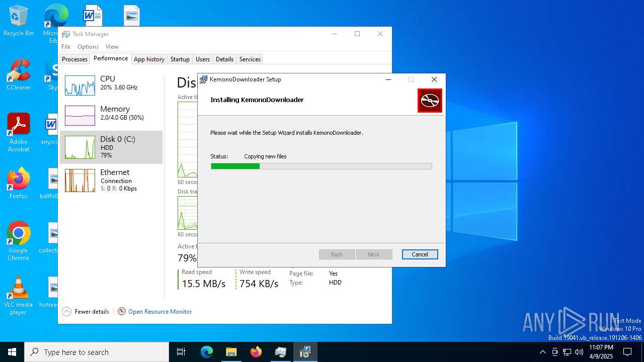This screenshot has width=644, height=362.
Task: Open the File menu in Task Manager
Action: [66, 47]
